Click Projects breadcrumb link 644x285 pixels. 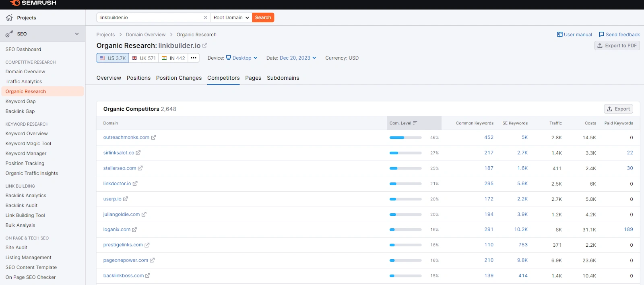point(105,35)
